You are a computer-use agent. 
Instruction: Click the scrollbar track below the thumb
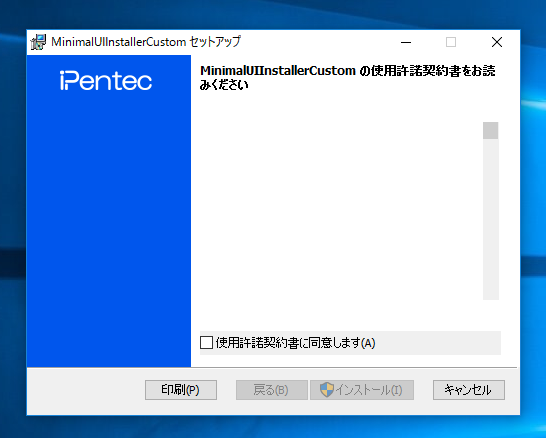[491, 219]
